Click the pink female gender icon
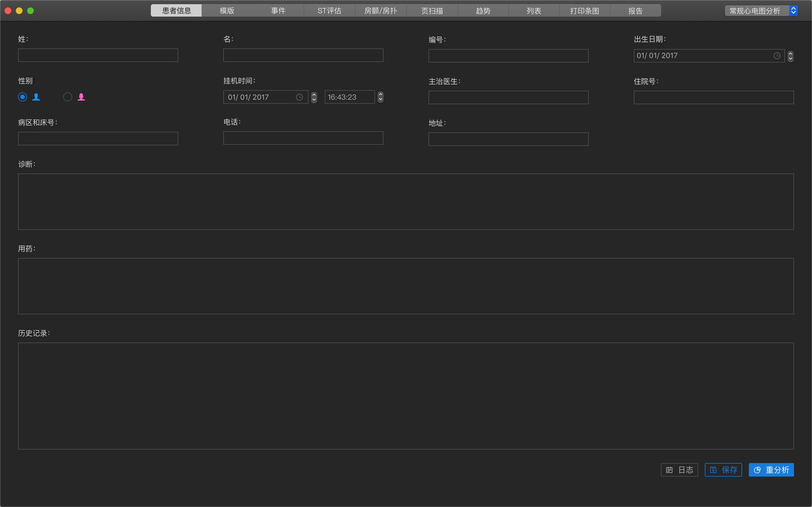The height and width of the screenshot is (507, 812). [81, 97]
